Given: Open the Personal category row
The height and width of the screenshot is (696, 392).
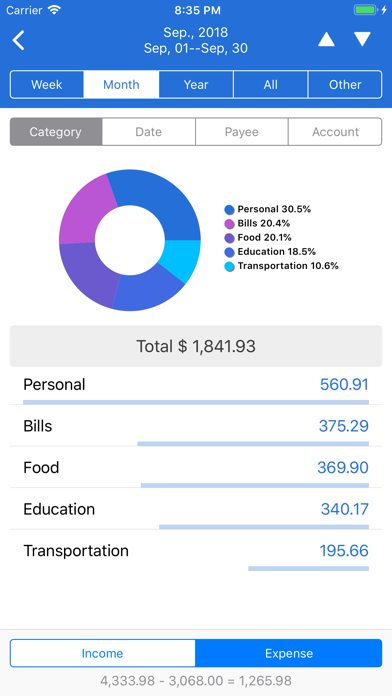Looking at the screenshot, I should (x=196, y=385).
